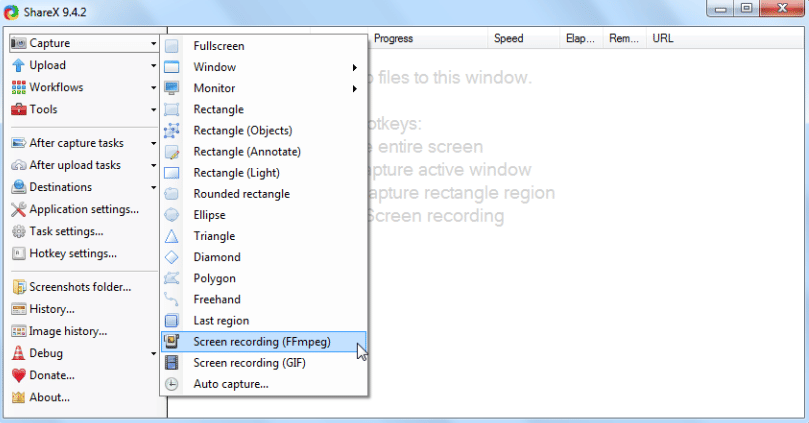Image resolution: width=809 pixels, height=423 pixels.
Task: Click the Screen recording (GIF) film icon
Action: tap(172, 363)
